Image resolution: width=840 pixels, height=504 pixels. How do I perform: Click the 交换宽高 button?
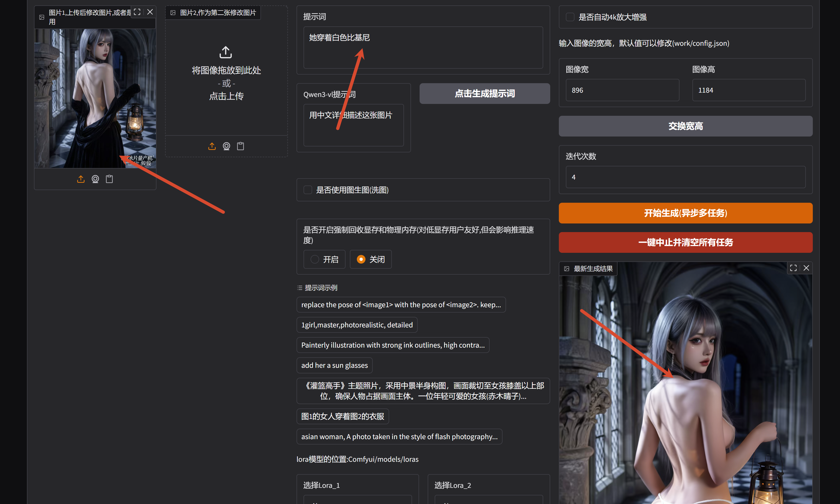point(685,126)
